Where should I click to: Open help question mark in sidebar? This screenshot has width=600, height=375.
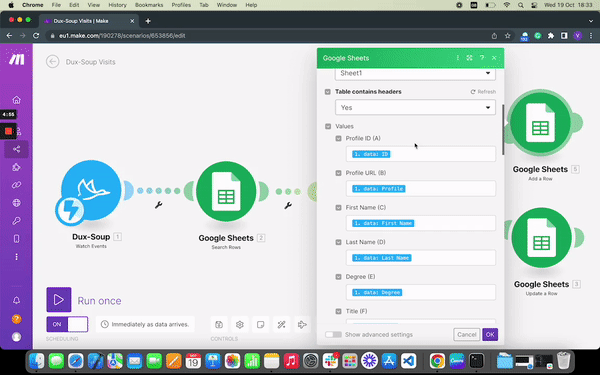(16, 319)
